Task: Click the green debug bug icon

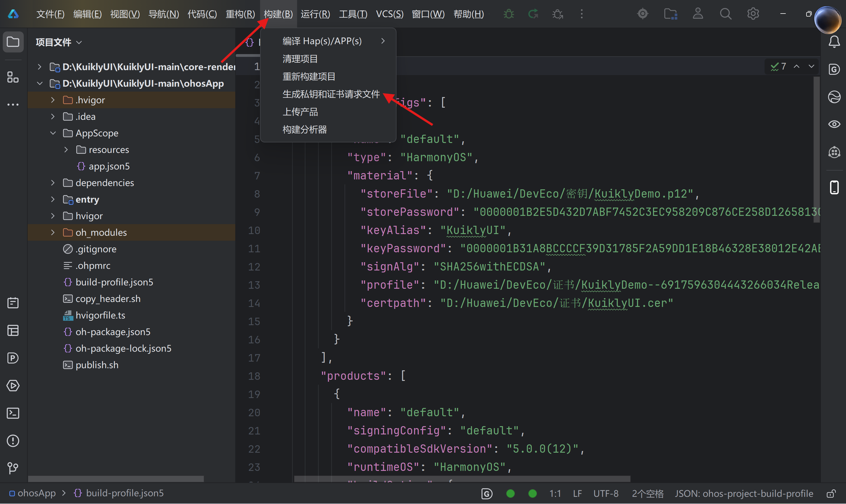Action: coord(509,14)
